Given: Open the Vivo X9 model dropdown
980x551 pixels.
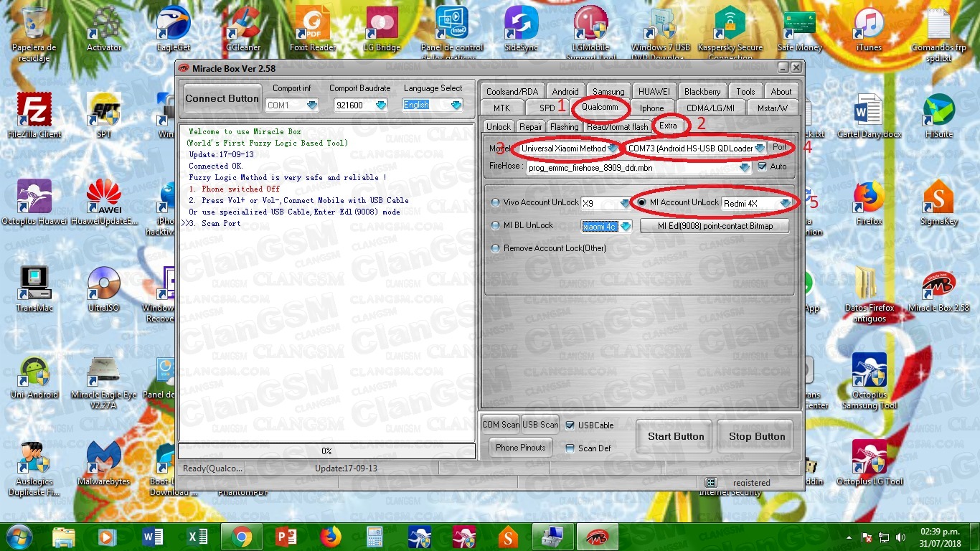Looking at the screenshot, I should click(625, 204).
